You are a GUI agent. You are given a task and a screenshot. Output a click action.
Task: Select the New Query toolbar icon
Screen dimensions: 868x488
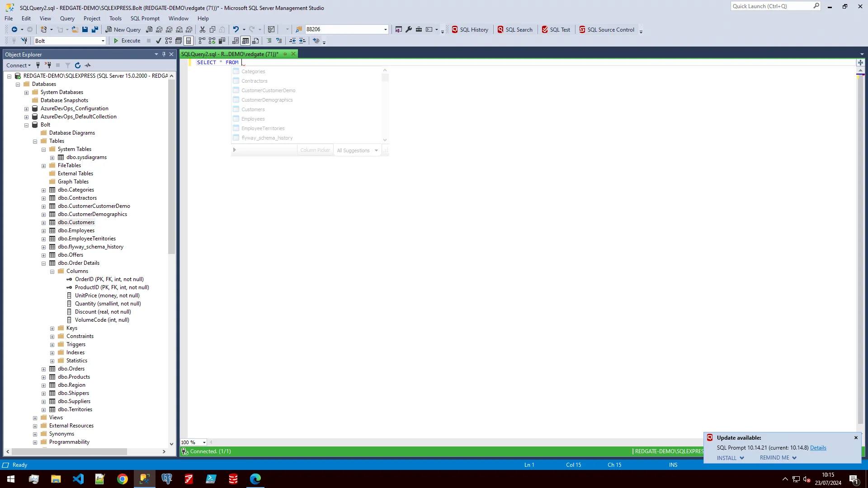pyautogui.click(x=123, y=29)
